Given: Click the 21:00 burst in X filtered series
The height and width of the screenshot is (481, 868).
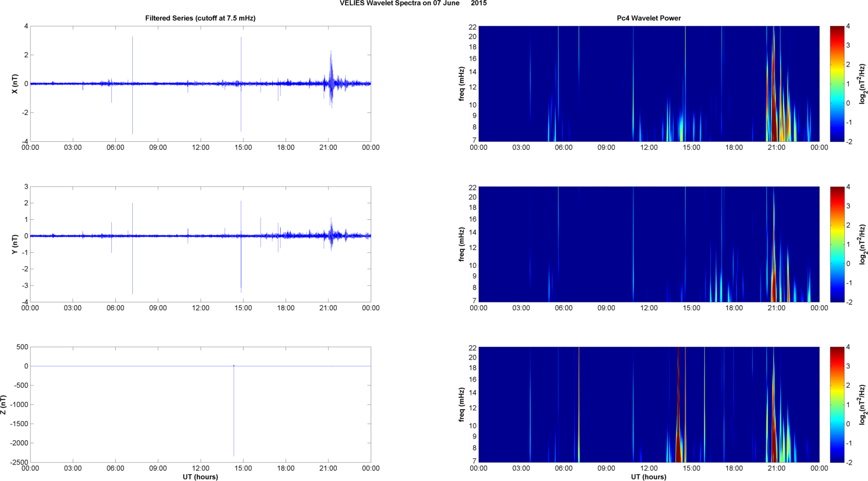Looking at the screenshot, I should (331, 79).
